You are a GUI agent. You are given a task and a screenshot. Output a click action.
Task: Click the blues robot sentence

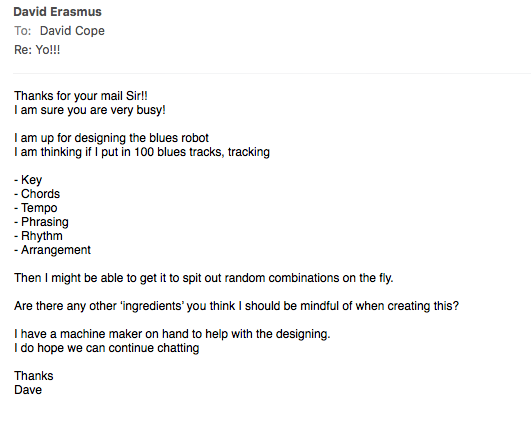[111, 138]
